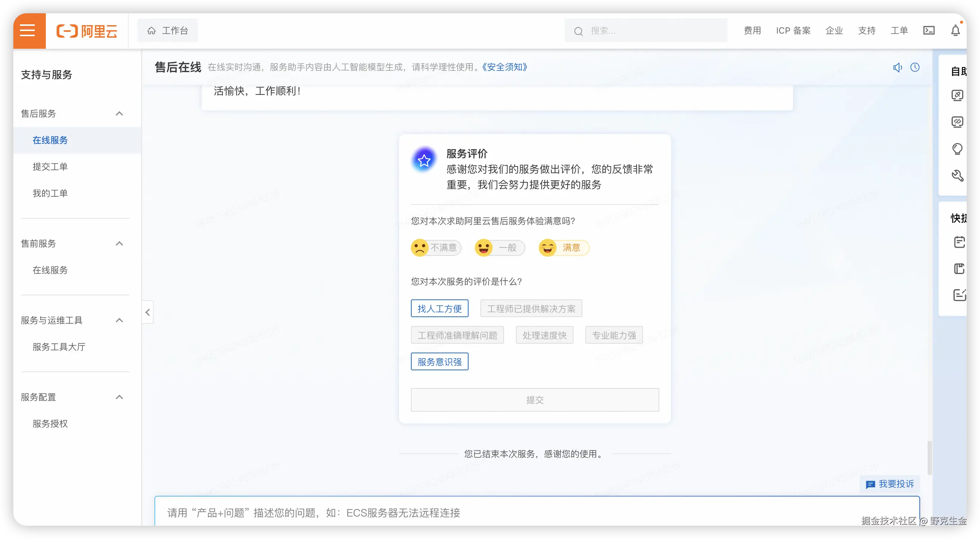The width and height of the screenshot is (980, 539).
Task: Open the hamburger main menu
Action: [x=27, y=30]
